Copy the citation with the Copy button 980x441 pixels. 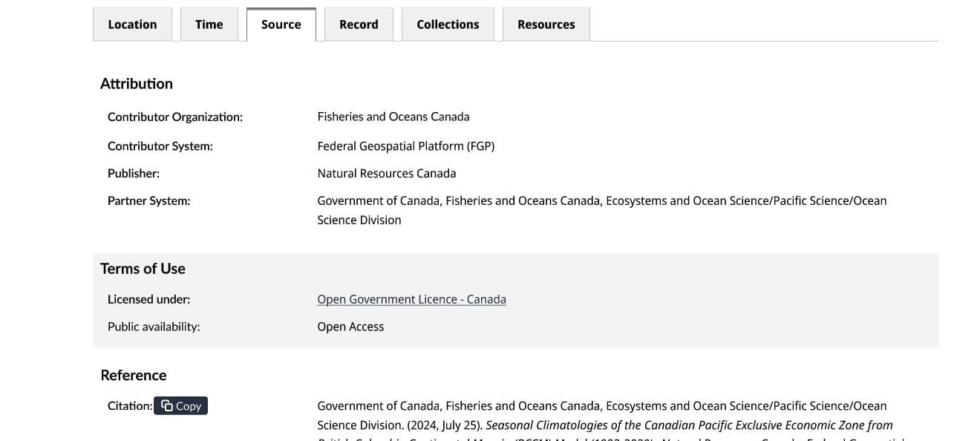click(181, 405)
